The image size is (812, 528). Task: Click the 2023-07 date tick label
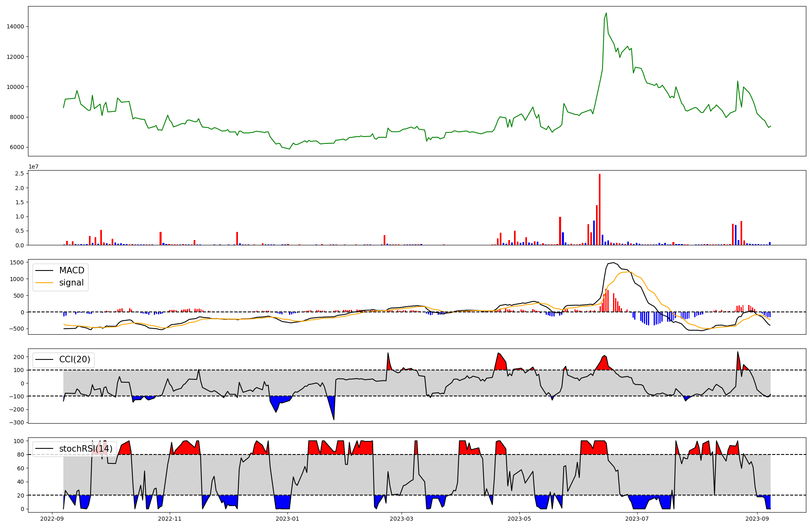click(x=637, y=519)
